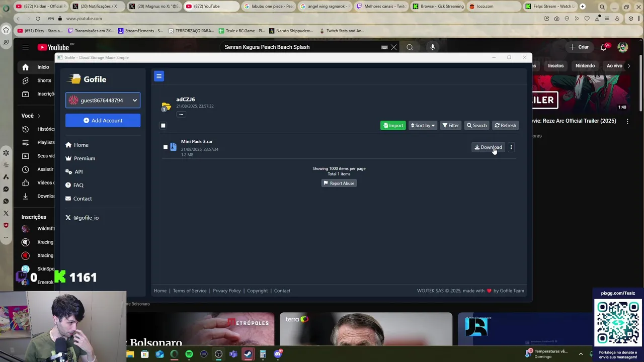Click the Search button in Gofile toolbar
This screenshot has height=362, width=644.
point(476,125)
